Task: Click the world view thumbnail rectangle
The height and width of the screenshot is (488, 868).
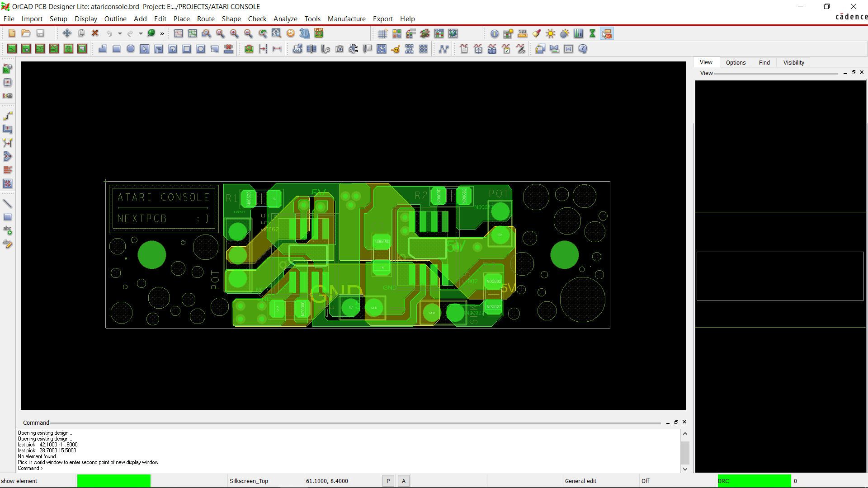Action: click(x=780, y=276)
